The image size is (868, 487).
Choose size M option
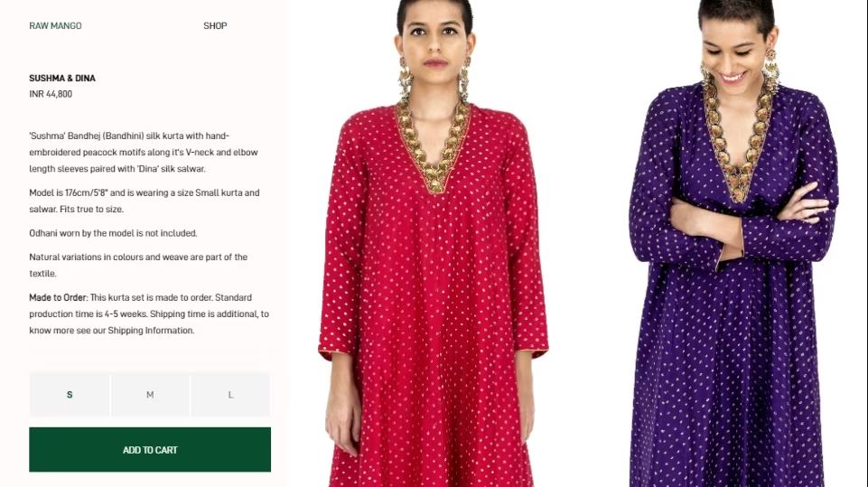coord(150,395)
